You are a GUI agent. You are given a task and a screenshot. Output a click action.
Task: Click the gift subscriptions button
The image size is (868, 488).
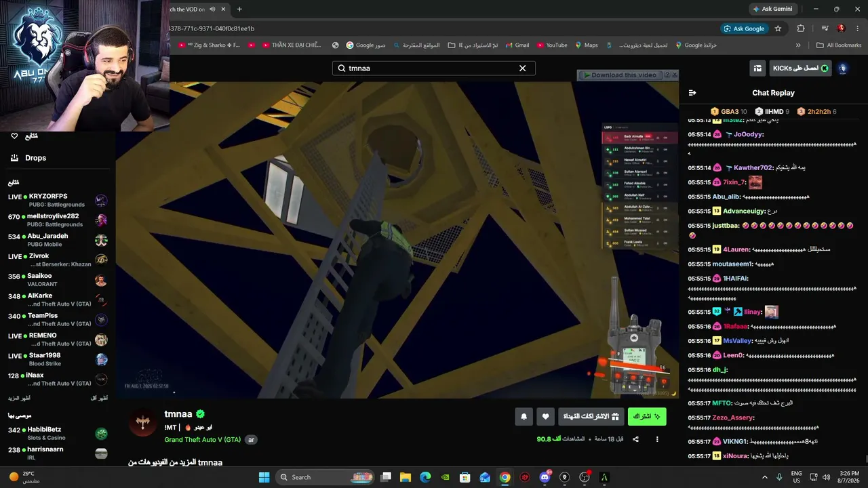tap(591, 416)
